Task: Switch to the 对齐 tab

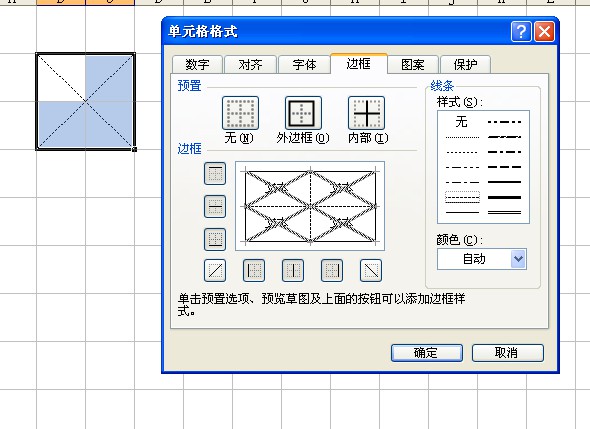Action: coord(251,65)
